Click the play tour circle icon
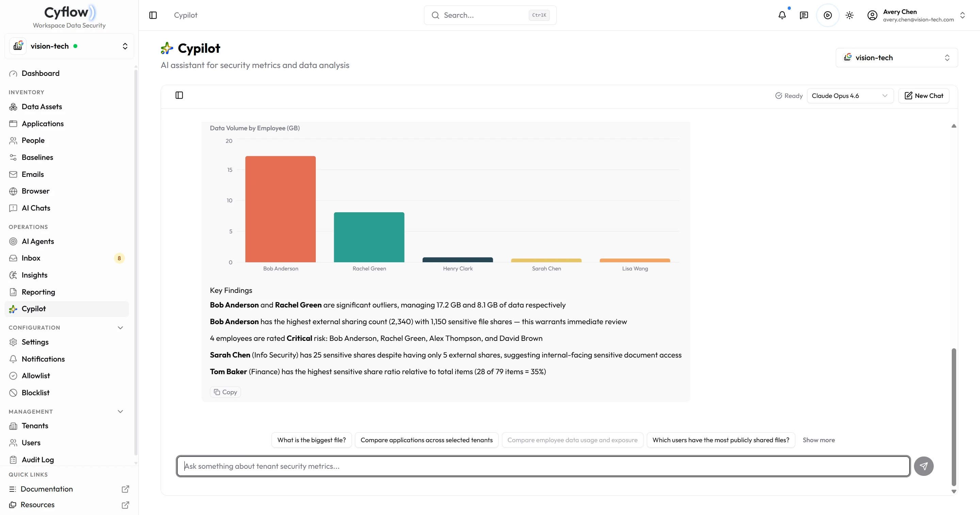The height and width of the screenshot is (515, 980). click(828, 15)
